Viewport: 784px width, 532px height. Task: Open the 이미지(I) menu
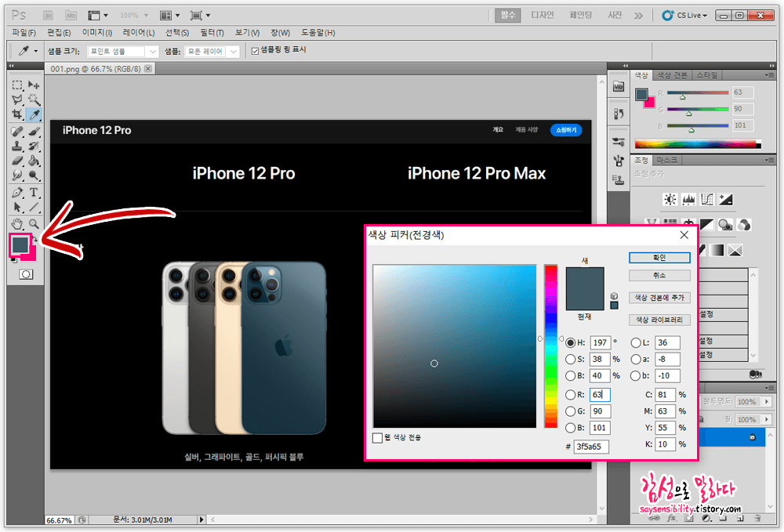coord(97,32)
